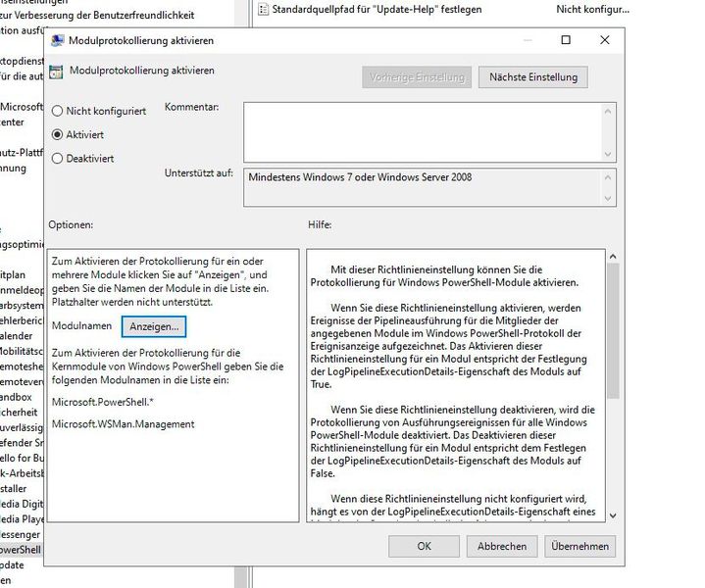Click the Optionen: label

click(x=71, y=224)
